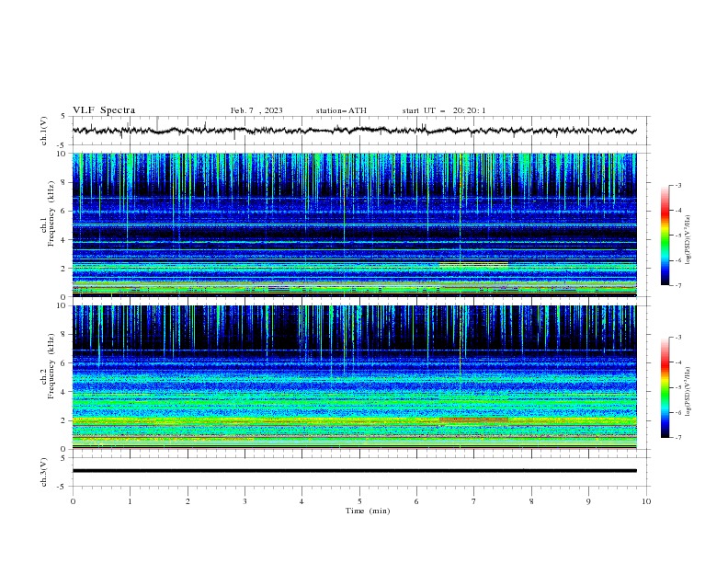Click the ch.2 PSD color bar
Image resolution: width=728 pixels, height=563 pixels.
tap(665, 387)
